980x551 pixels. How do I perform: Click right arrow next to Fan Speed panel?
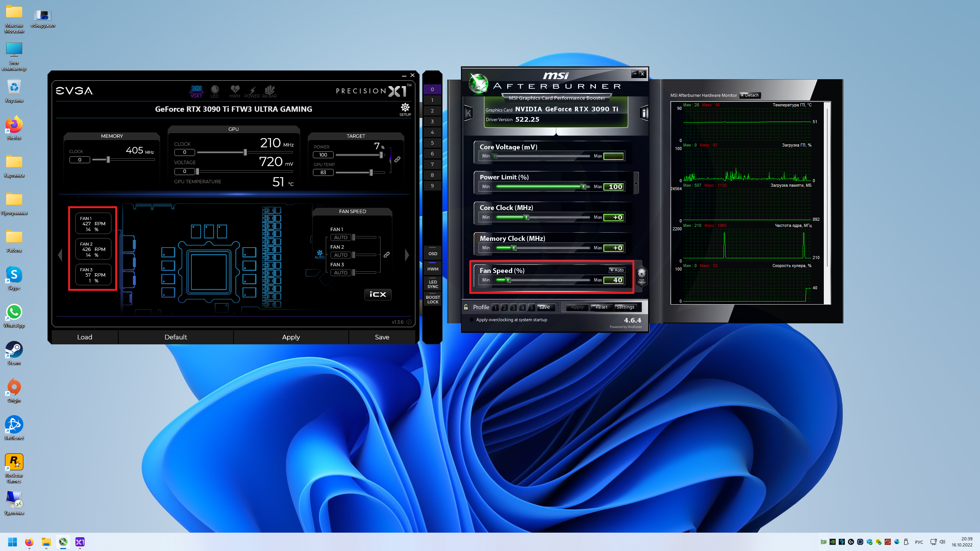407,255
